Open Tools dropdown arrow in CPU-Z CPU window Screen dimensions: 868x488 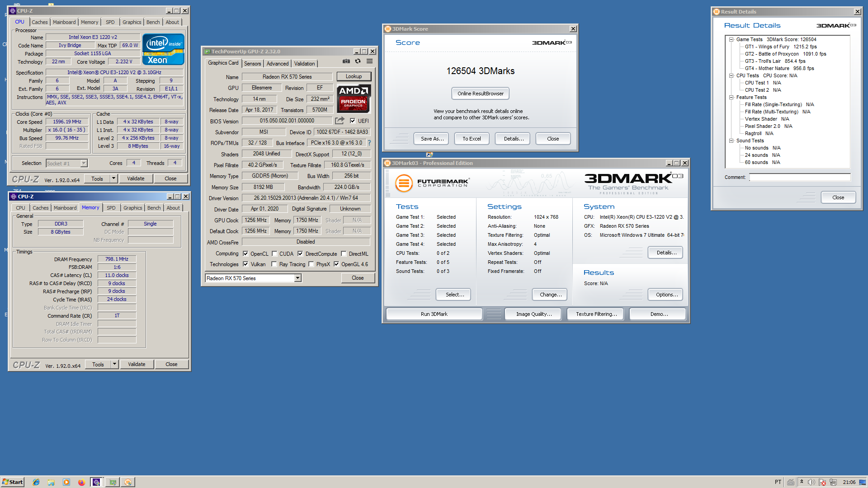[x=114, y=178]
